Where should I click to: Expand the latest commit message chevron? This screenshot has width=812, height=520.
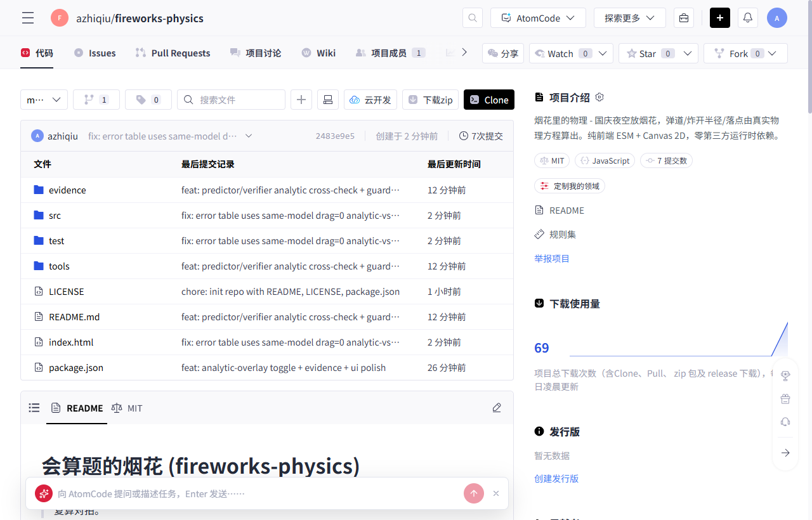249,136
